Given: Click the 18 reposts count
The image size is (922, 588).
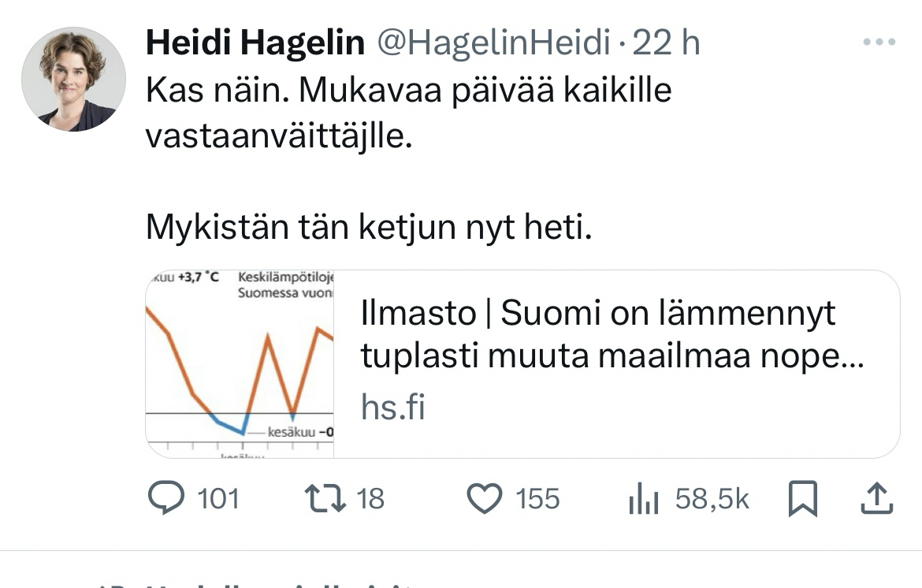Looking at the screenshot, I should [x=370, y=499].
